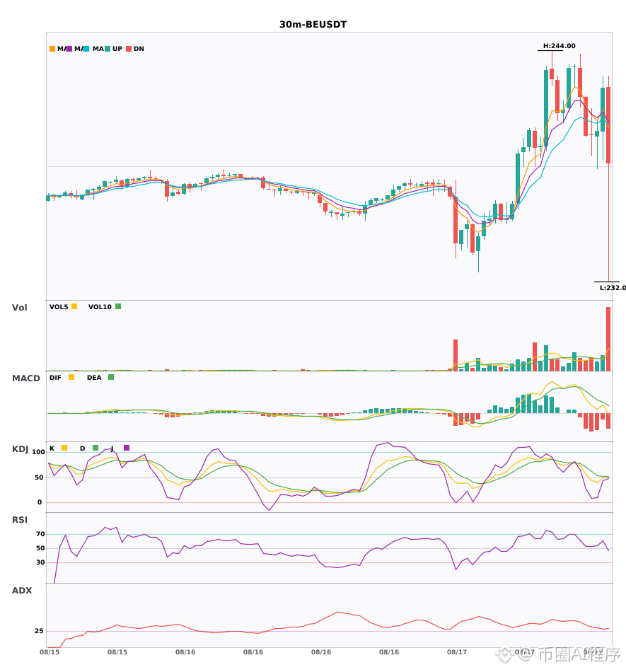The height and width of the screenshot is (672, 626).
Task: Click the Vol panel label
Action: (20, 308)
